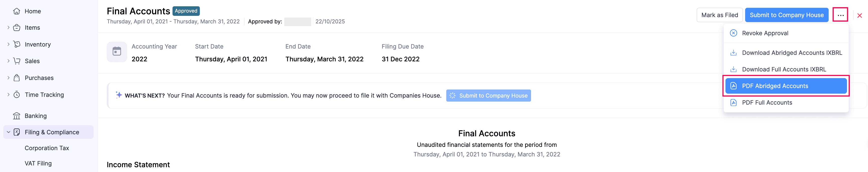Click the Sales cart icon
Screen dimensions: 868x172
point(17,61)
